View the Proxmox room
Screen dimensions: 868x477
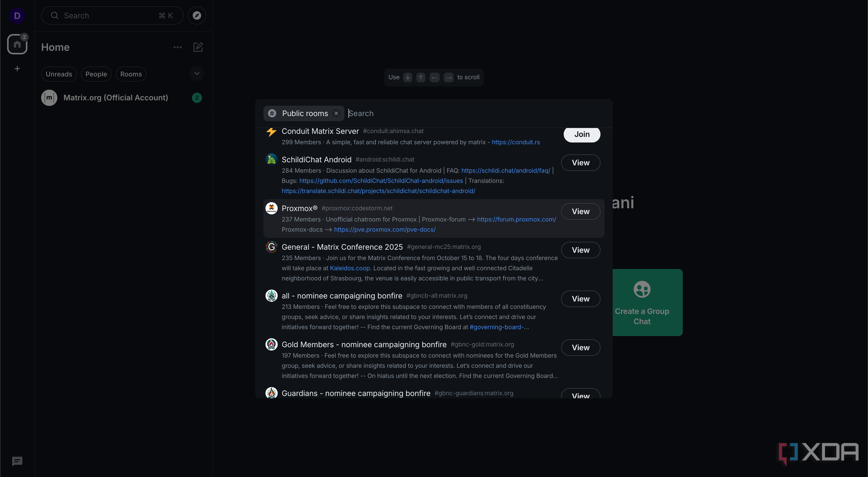click(580, 211)
